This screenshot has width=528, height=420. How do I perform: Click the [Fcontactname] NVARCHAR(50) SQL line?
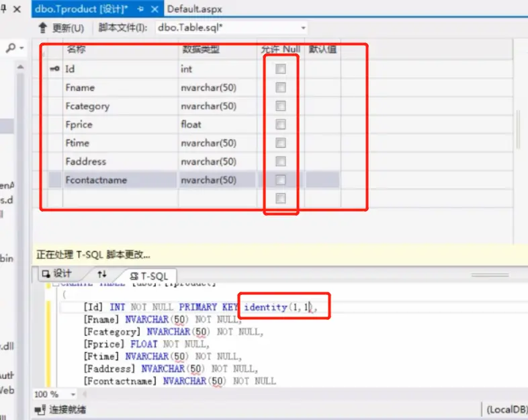pos(180,381)
